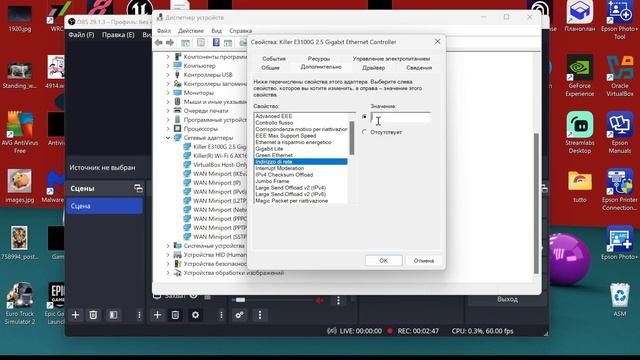Image resolution: width=640 pixels, height=360 pixels.
Task: Open Справка menu in Device Manager
Action: tap(240, 31)
